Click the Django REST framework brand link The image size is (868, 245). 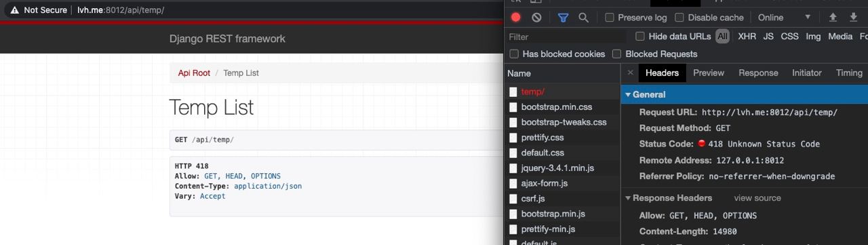tap(227, 39)
